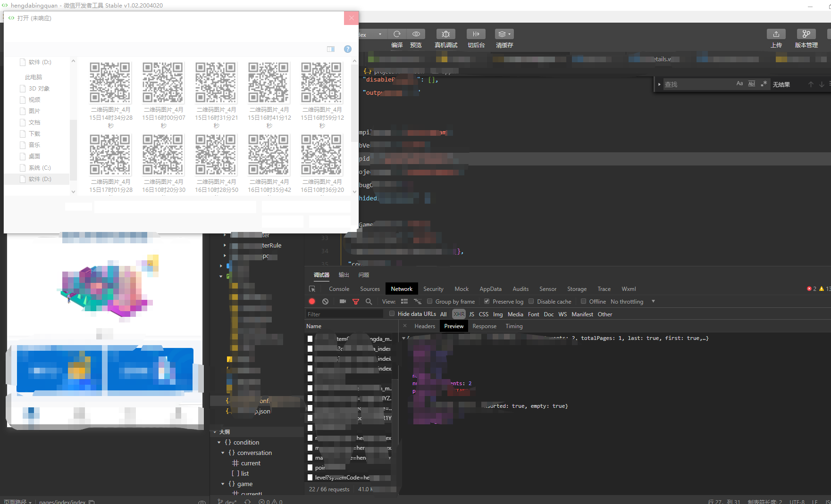Click the 编译 compile refresh icon
831x504 pixels.
(x=397, y=34)
